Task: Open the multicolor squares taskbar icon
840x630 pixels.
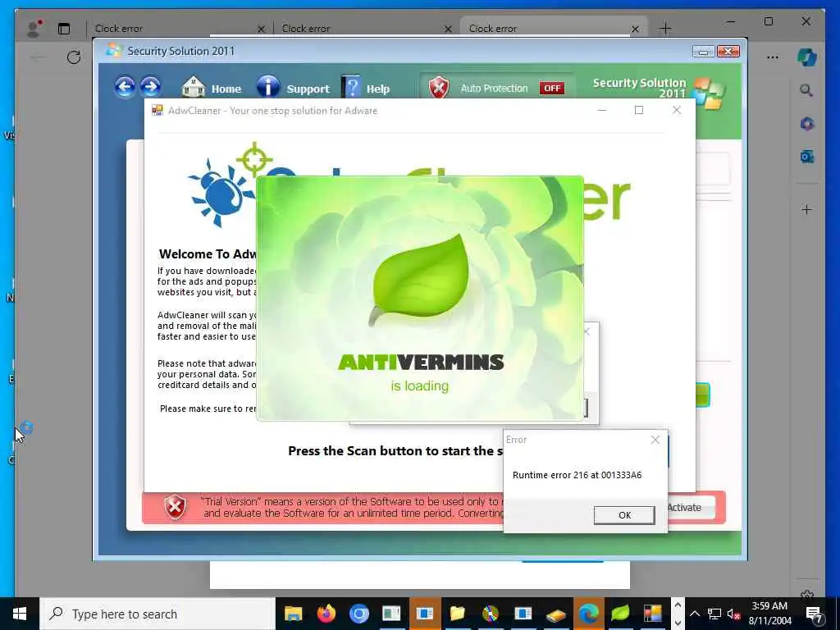Action: 653,614
